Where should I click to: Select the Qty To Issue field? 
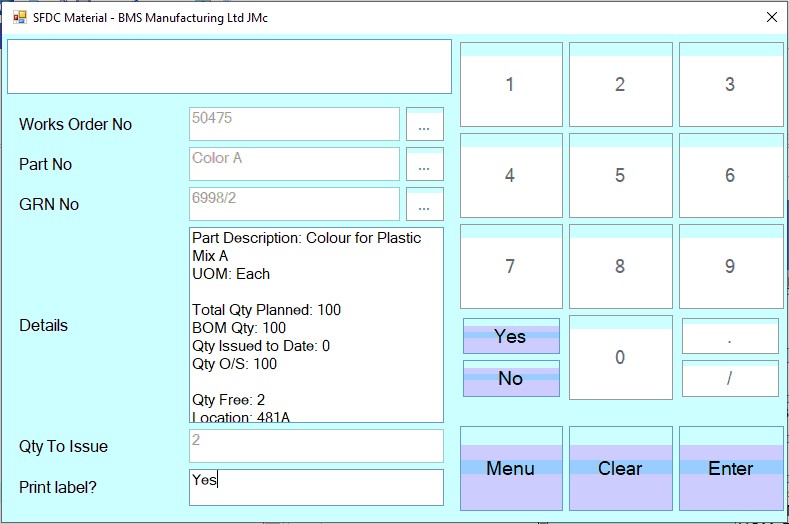[x=316, y=446]
